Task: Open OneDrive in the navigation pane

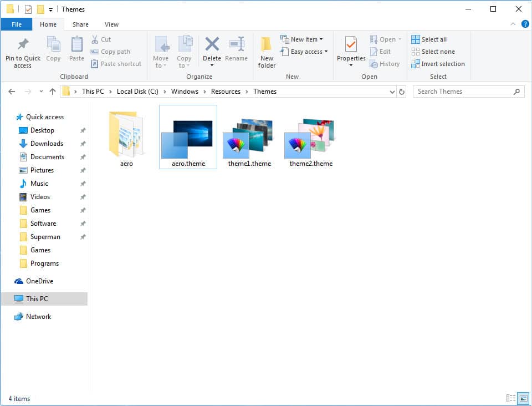Action: pyautogui.click(x=34, y=281)
